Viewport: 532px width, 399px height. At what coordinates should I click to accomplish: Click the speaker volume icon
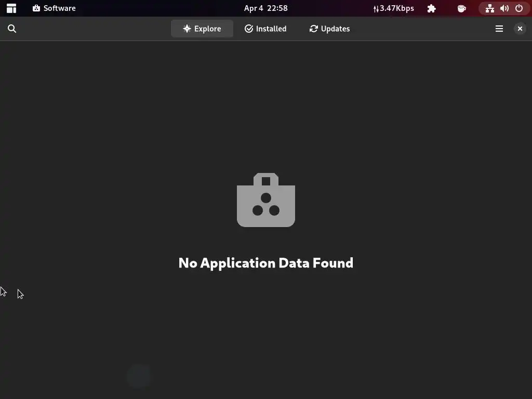504,8
